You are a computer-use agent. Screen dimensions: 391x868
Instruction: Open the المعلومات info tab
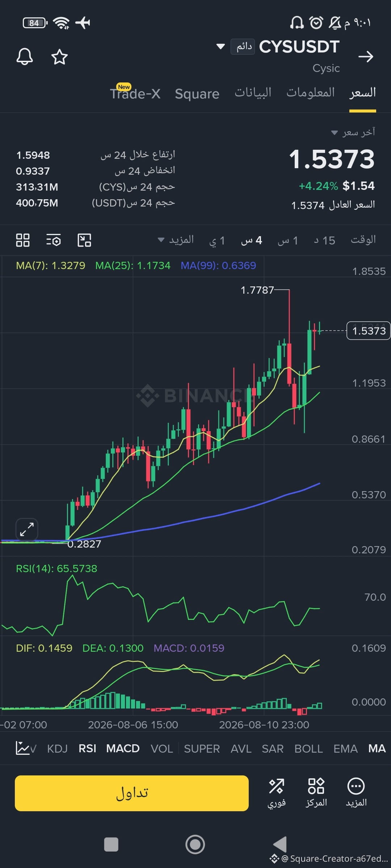[x=310, y=93]
